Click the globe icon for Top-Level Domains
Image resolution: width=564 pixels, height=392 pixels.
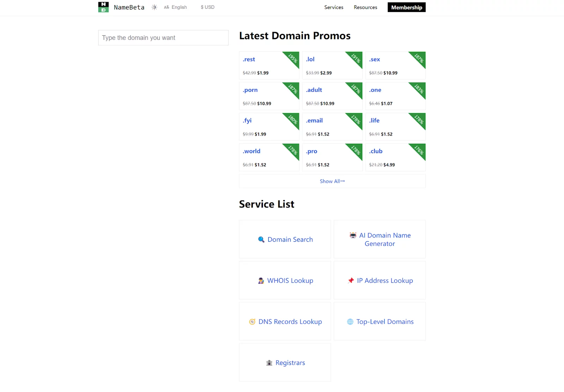[x=350, y=322]
